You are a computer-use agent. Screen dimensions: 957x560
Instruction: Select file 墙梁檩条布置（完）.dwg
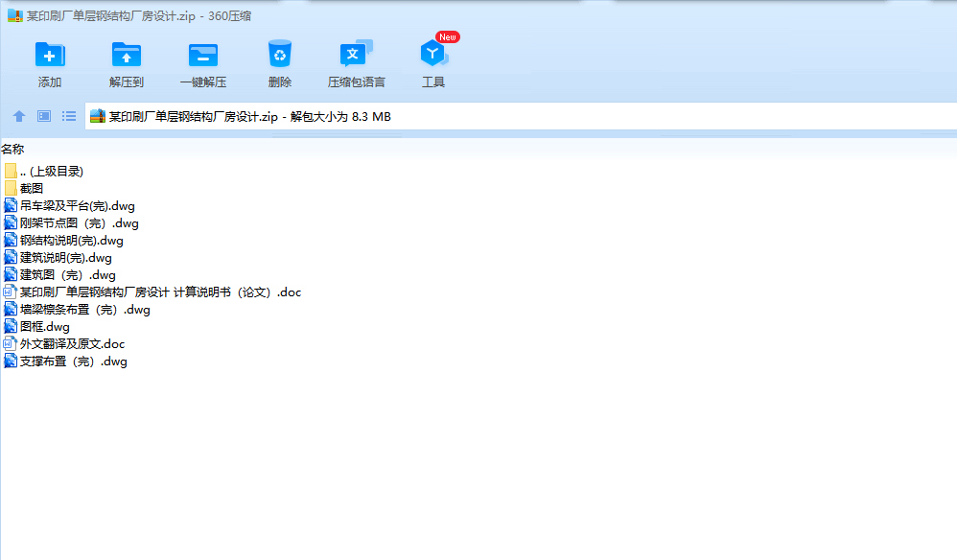pyautogui.click(x=77, y=310)
